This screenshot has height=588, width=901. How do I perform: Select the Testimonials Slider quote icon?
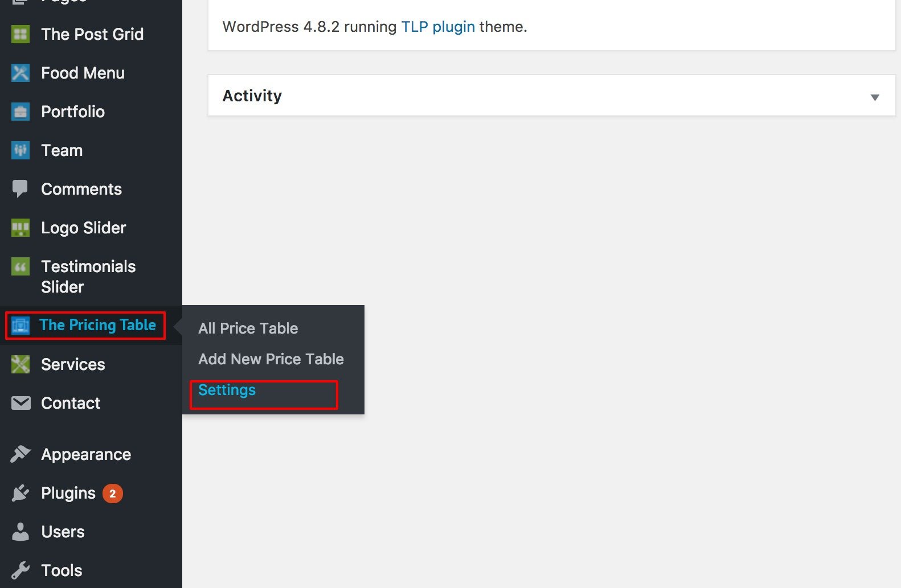click(21, 266)
